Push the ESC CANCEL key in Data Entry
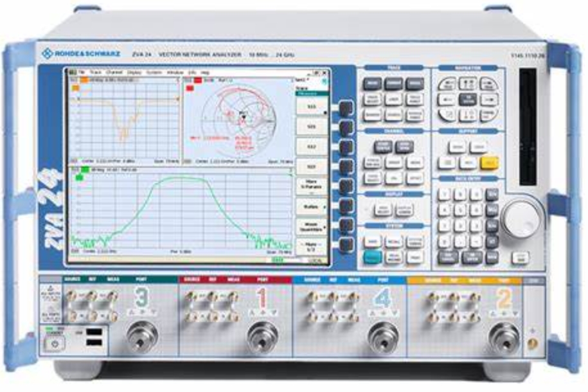Screen dimensions: 588x392 [448, 258]
